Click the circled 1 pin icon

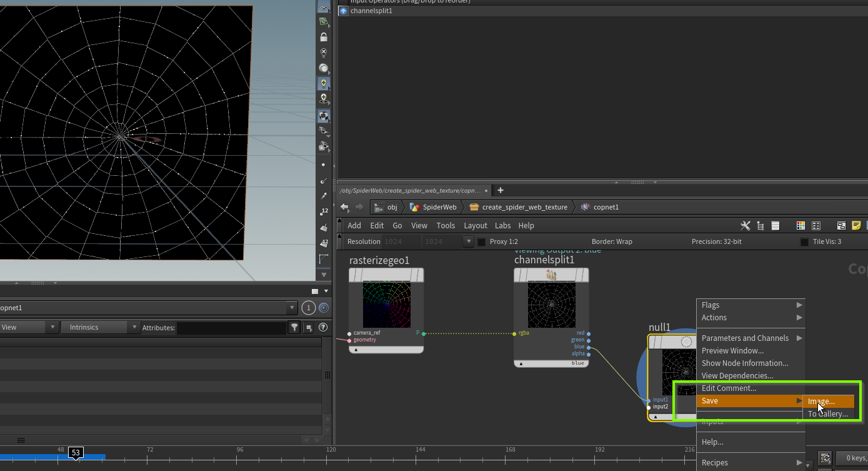(x=308, y=308)
